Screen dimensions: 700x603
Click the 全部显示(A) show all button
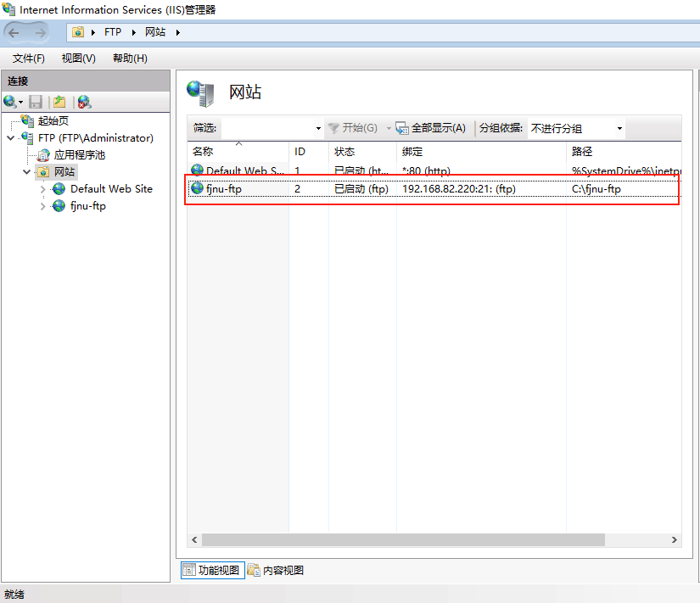[x=431, y=128]
